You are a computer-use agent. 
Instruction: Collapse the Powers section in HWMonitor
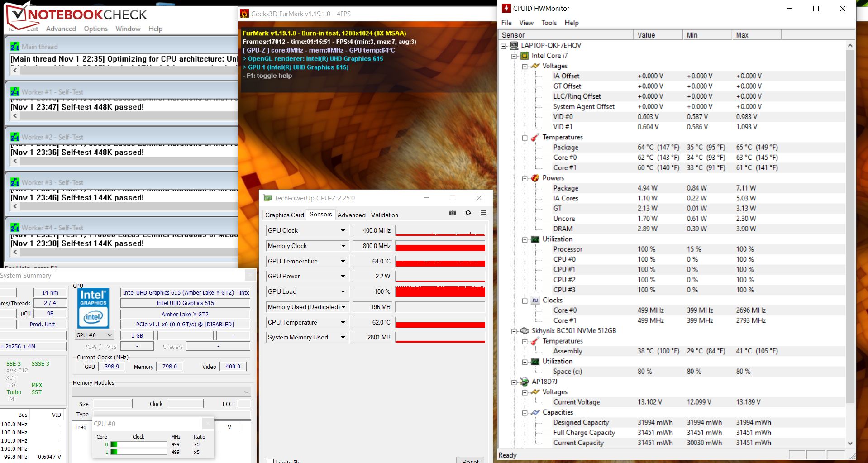point(525,178)
